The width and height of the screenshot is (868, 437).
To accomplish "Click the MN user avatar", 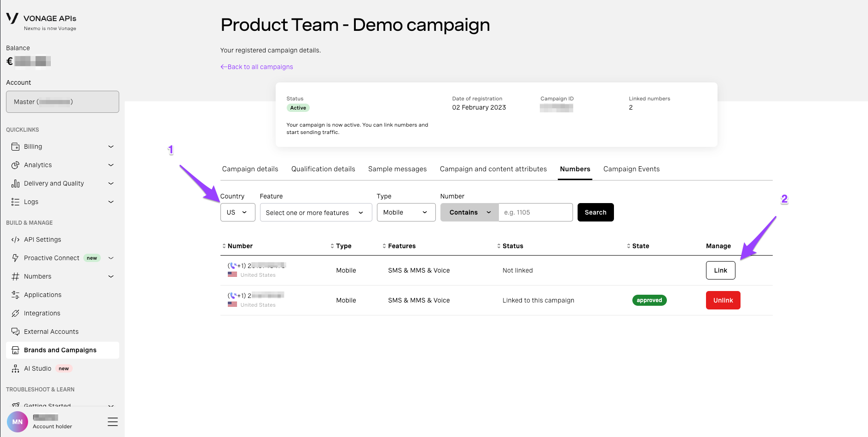I will pos(17,422).
